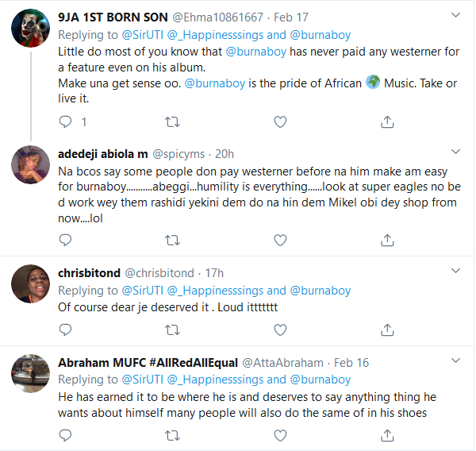Reply to Abraham MUFC's tweet

(x=67, y=434)
